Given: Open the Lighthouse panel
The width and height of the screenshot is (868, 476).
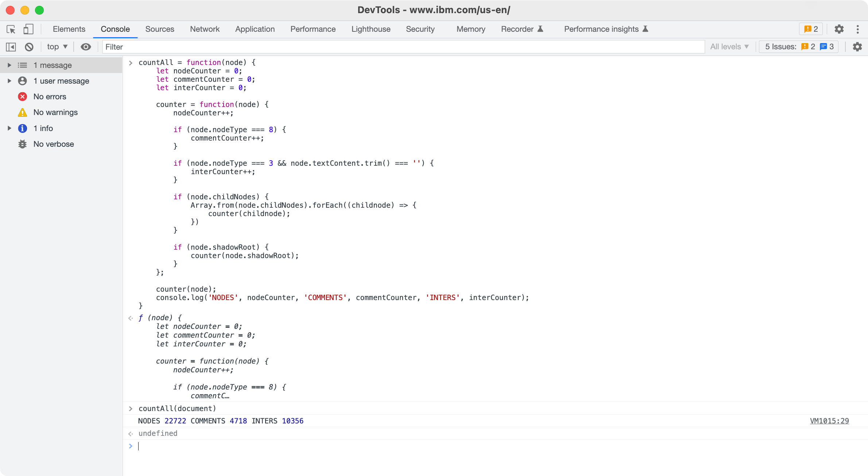Looking at the screenshot, I should tap(371, 29).
